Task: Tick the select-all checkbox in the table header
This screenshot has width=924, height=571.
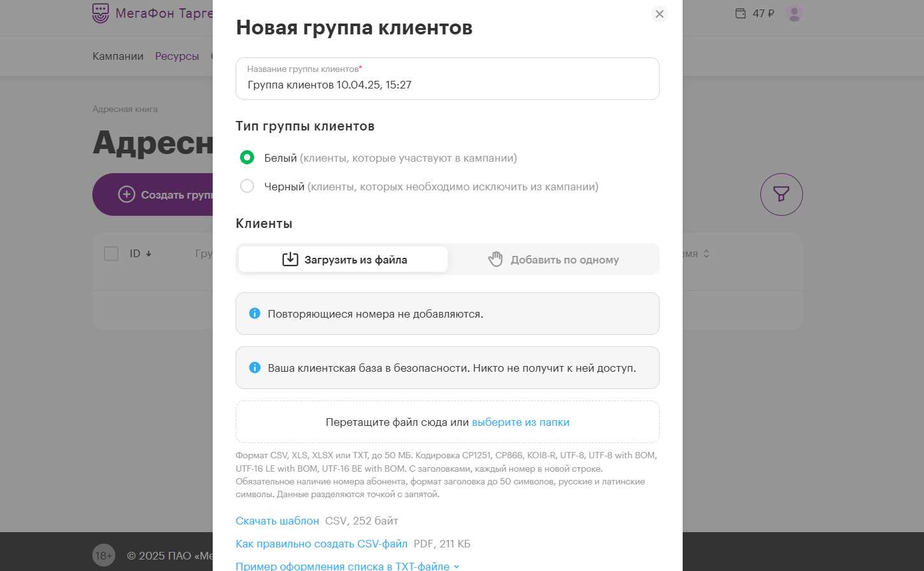Action: point(111,253)
